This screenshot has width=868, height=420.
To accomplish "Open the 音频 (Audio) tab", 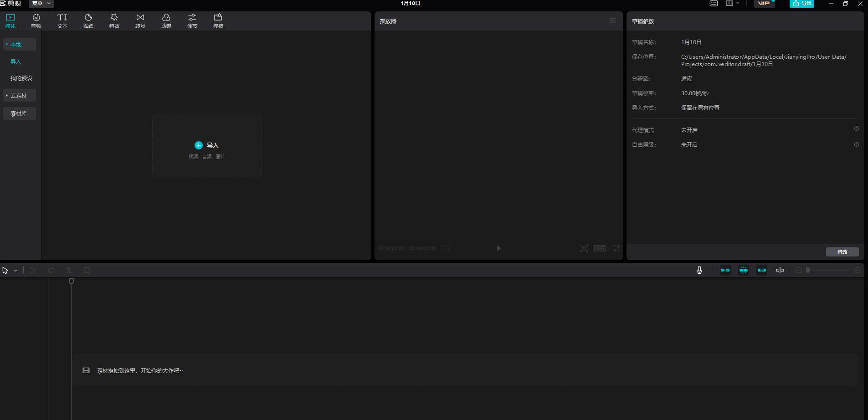I will pos(36,21).
